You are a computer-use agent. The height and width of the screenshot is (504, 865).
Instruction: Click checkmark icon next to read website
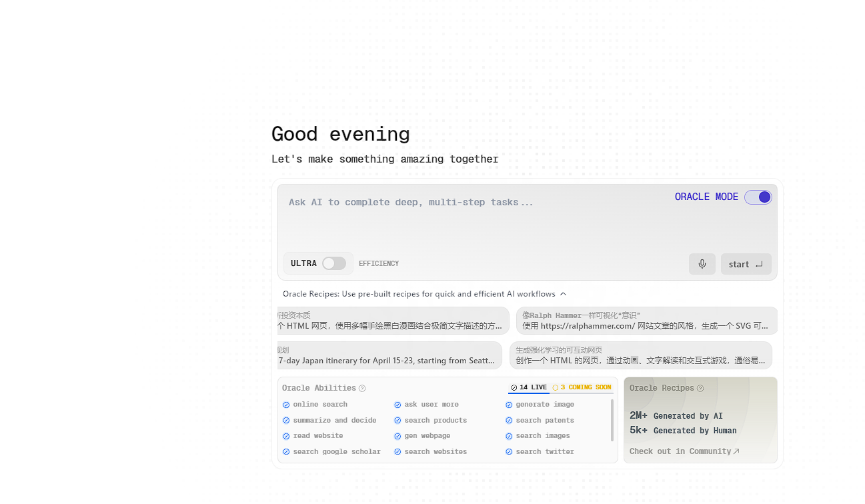point(286,436)
